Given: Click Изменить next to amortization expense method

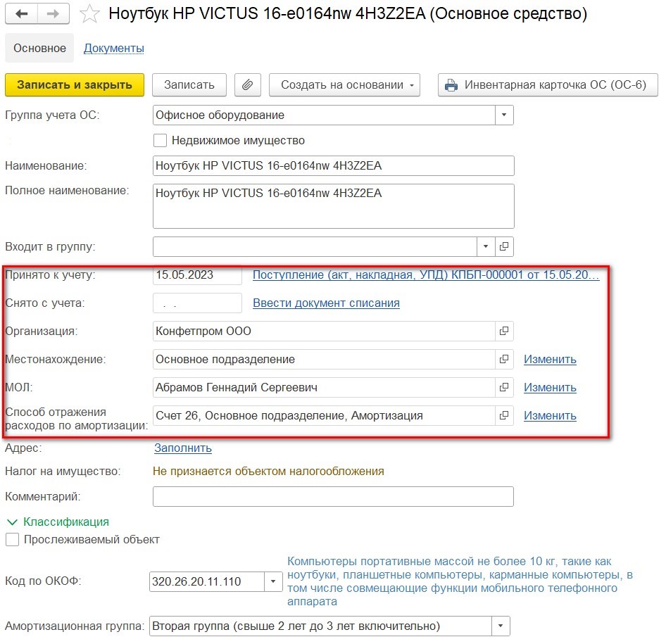Looking at the screenshot, I should click(x=550, y=415).
